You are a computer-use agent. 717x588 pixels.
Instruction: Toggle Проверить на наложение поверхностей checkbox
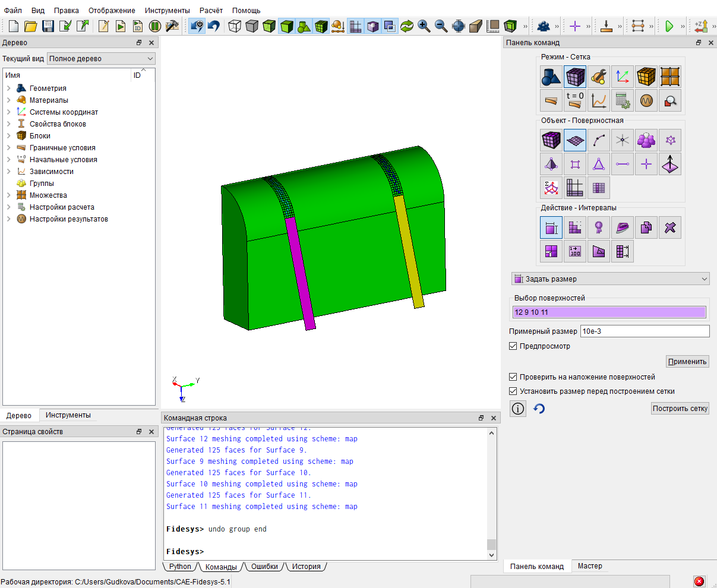pyautogui.click(x=513, y=377)
